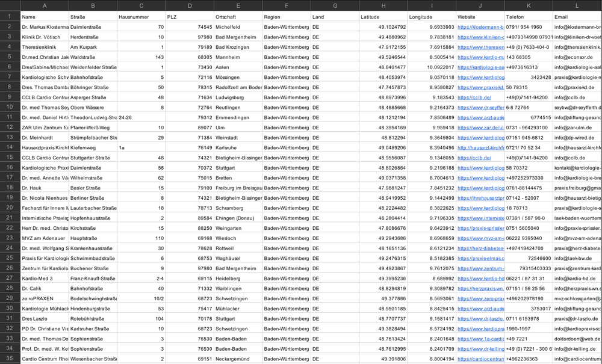This screenshot has height=364, width=602.
Task: Select row 14 header
Action: click(10, 147)
